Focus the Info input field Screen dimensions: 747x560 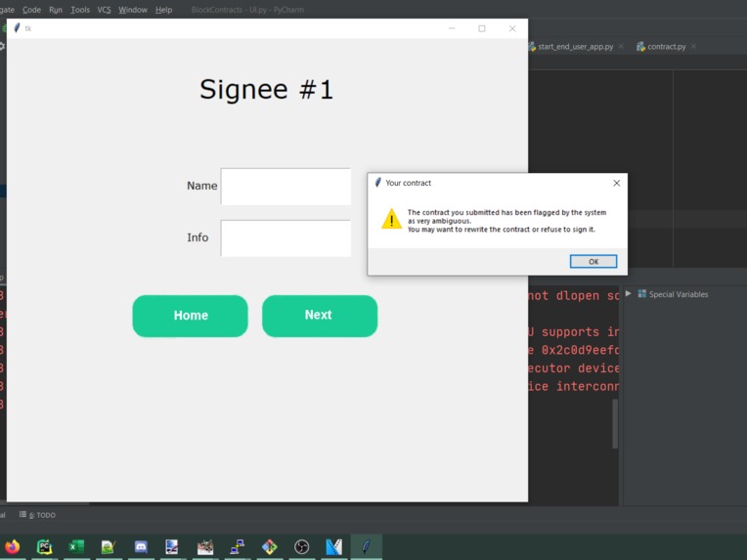(x=286, y=238)
